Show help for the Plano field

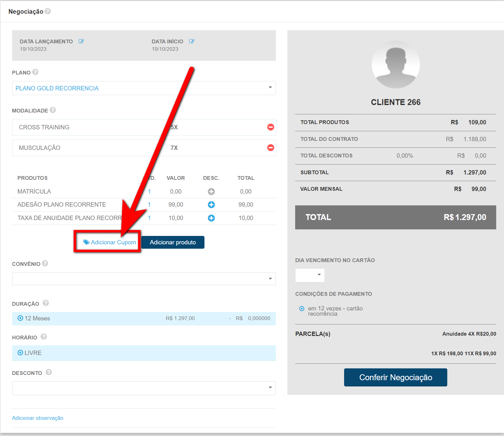(x=35, y=72)
